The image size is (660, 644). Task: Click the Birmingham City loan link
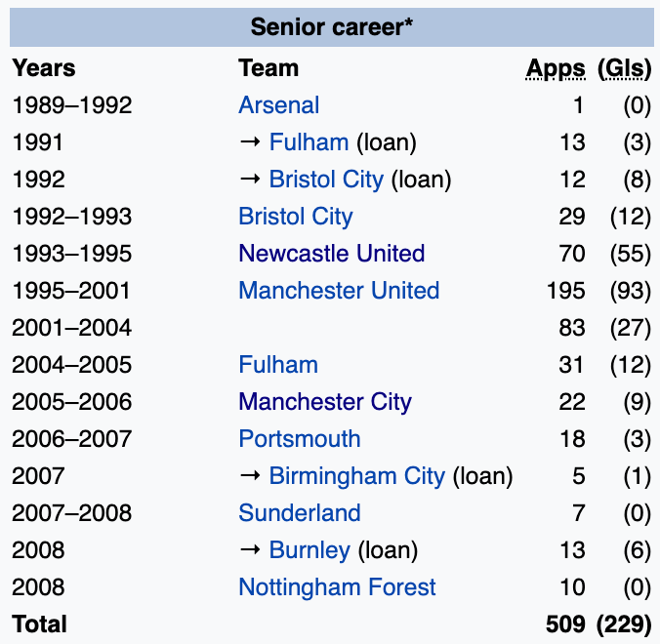click(356, 476)
